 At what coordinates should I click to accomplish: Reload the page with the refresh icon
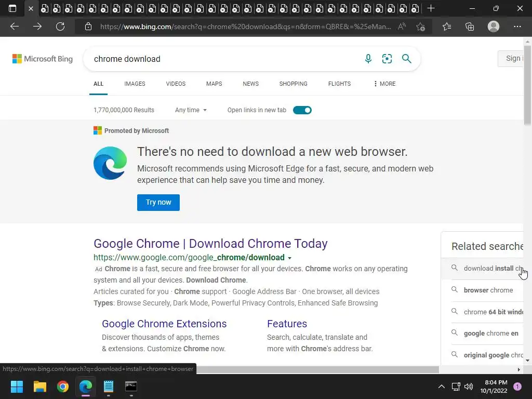60,26
